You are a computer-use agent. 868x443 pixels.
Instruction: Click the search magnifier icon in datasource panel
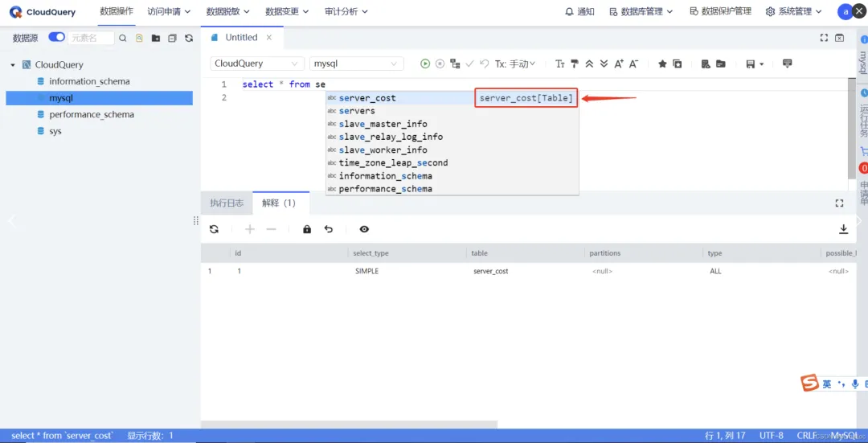(123, 39)
